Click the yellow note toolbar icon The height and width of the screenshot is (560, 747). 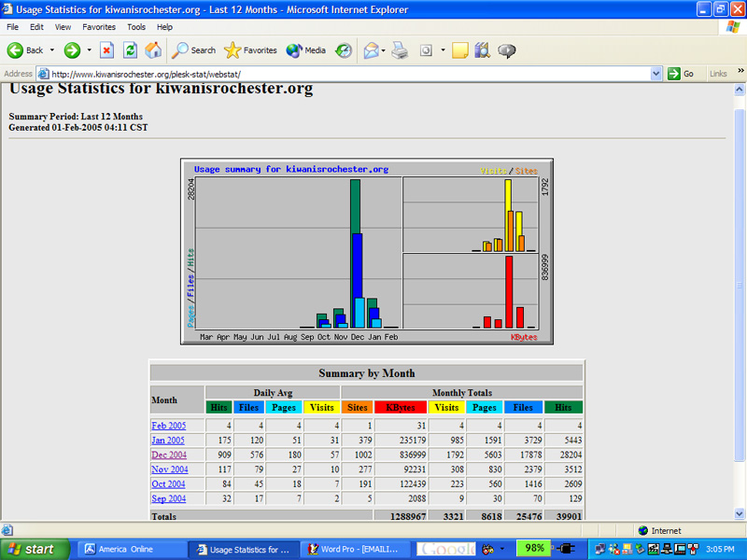[459, 50]
